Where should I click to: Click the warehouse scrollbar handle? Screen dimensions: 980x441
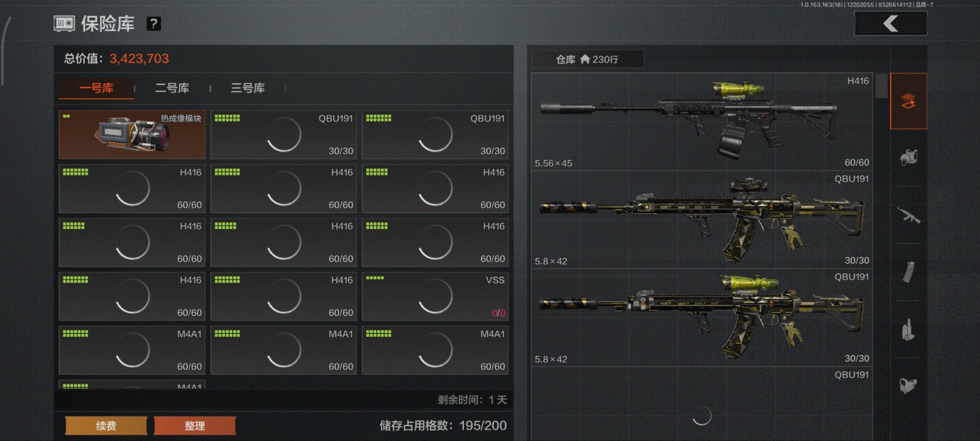[881, 86]
